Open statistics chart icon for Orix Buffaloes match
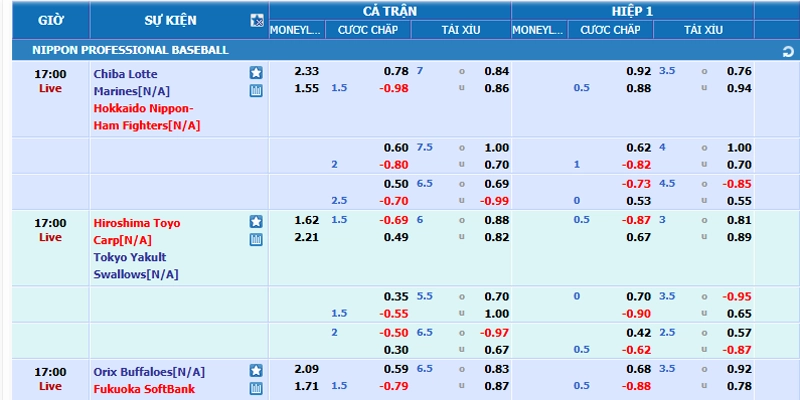 (256, 389)
